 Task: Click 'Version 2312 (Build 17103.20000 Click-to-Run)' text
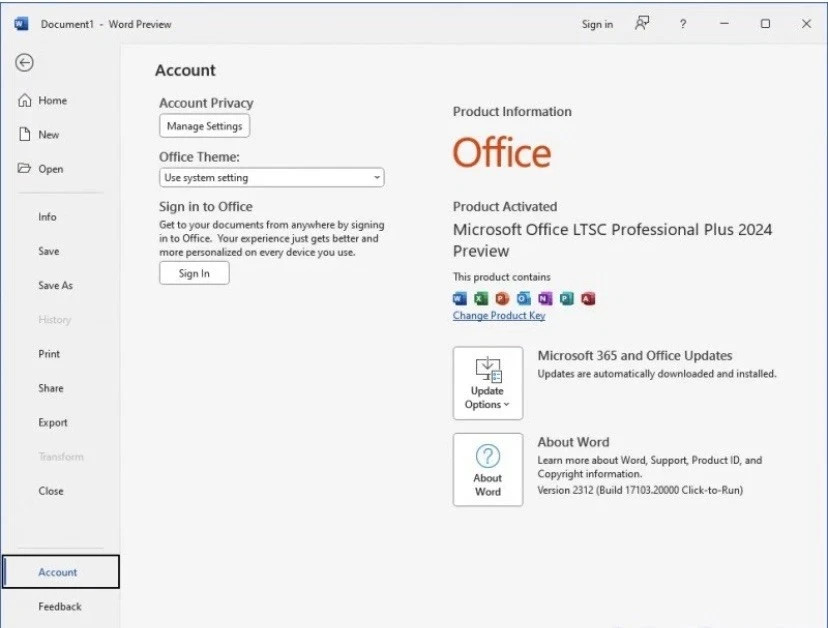click(640, 490)
